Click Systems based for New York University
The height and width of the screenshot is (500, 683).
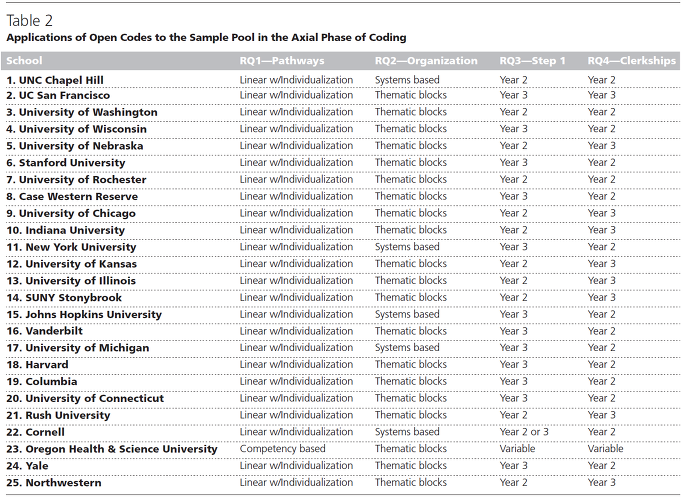click(407, 247)
